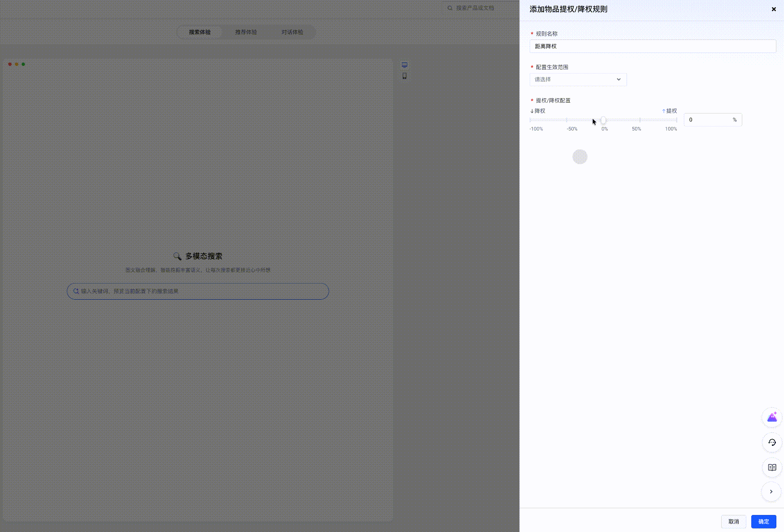Switch to the 对话体验 tab
The width and height of the screenshot is (784, 532).
coord(292,32)
